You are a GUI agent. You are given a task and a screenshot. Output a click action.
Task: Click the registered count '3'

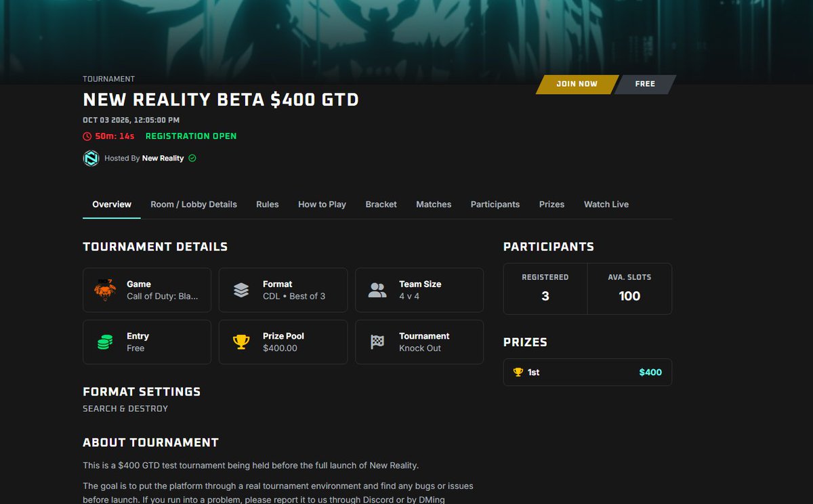[x=545, y=296]
